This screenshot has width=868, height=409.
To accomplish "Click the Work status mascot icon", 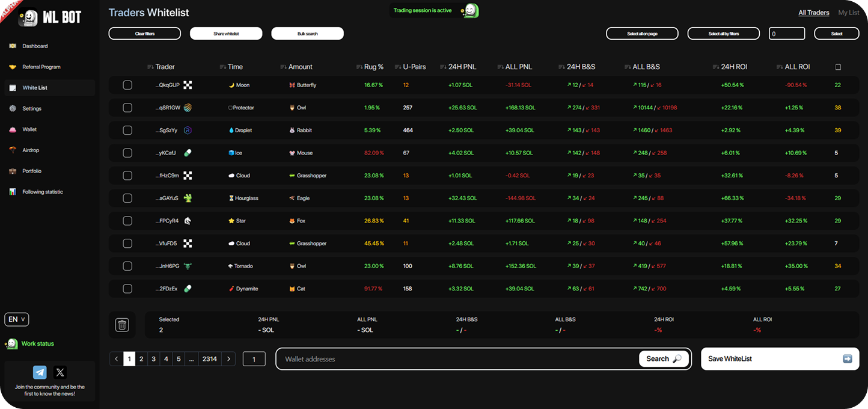I will (x=11, y=343).
